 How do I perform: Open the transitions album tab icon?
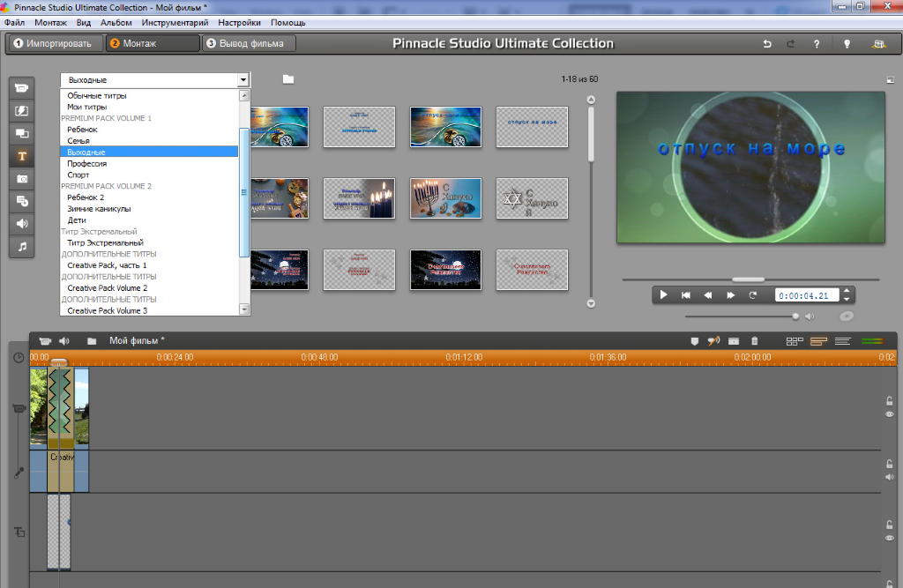[x=22, y=110]
